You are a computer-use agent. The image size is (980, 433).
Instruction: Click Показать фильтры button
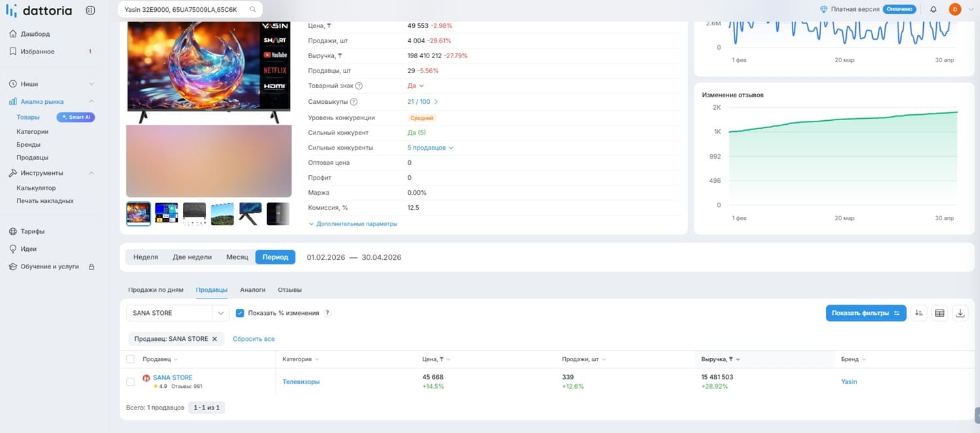tap(866, 313)
